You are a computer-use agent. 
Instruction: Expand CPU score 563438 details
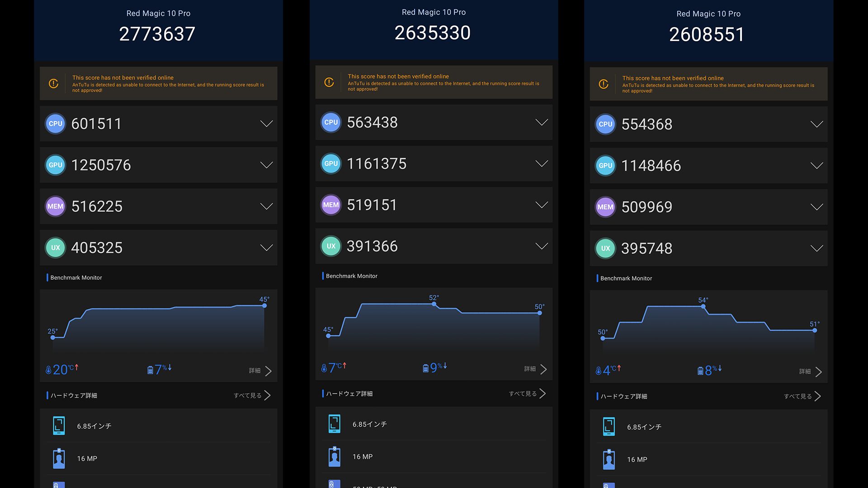point(542,122)
